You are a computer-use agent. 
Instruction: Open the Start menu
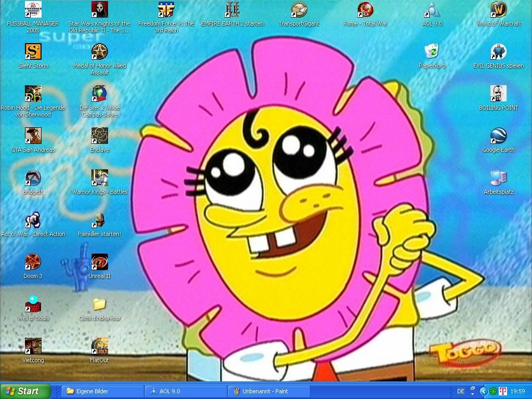pos(25,391)
